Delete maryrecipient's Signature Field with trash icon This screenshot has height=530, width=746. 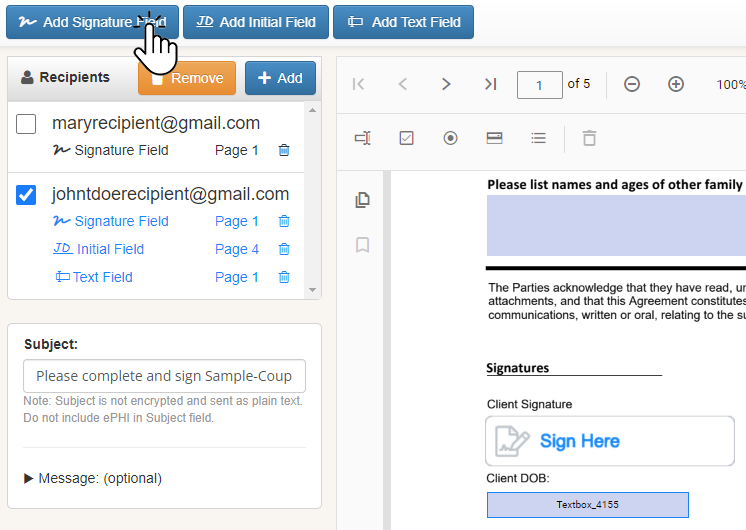(284, 150)
